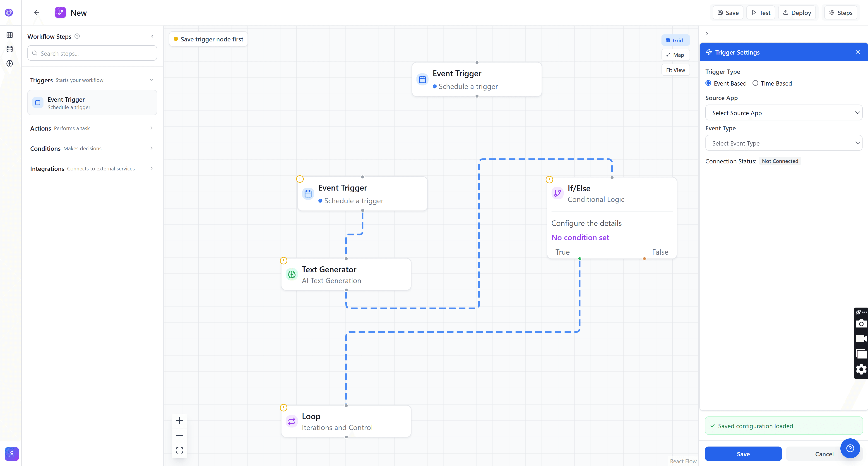Image resolution: width=868 pixels, height=466 pixels.
Task: Click the If/Else branch icon on node
Action: pos(558,193)
